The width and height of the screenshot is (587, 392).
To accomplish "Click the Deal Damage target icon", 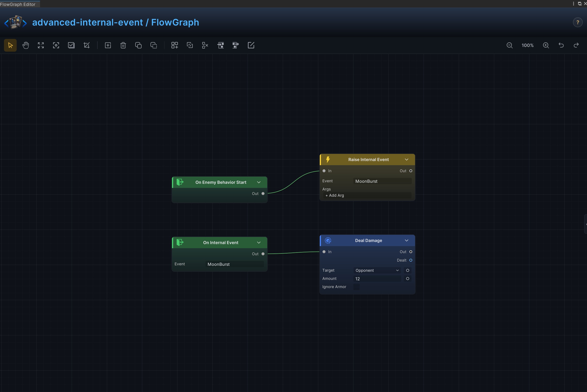I will 328,240.
